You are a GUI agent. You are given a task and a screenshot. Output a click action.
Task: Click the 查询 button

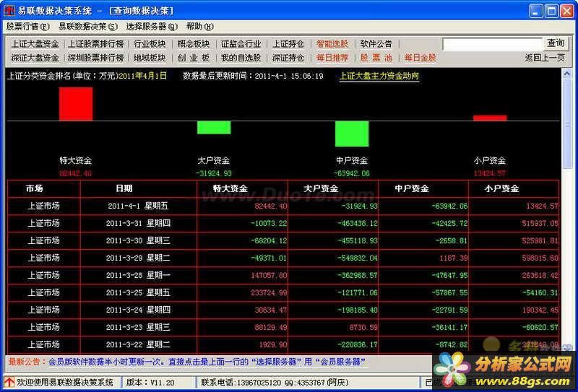coord(556,43)
